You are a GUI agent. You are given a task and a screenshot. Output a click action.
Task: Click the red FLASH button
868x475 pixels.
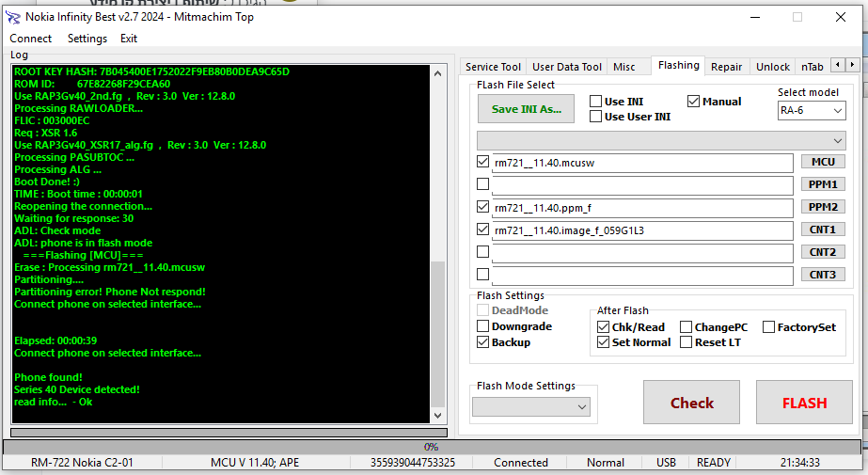coord(804,403)
